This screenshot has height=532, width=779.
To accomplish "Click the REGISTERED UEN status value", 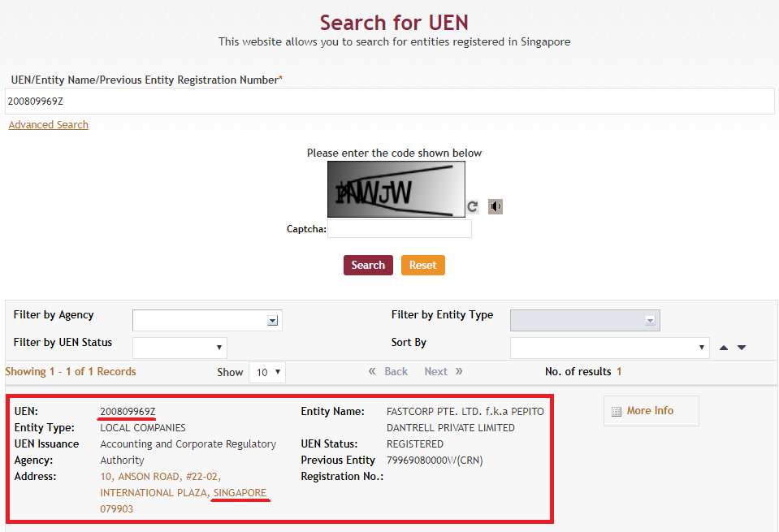I will click(x=415, y=443).
